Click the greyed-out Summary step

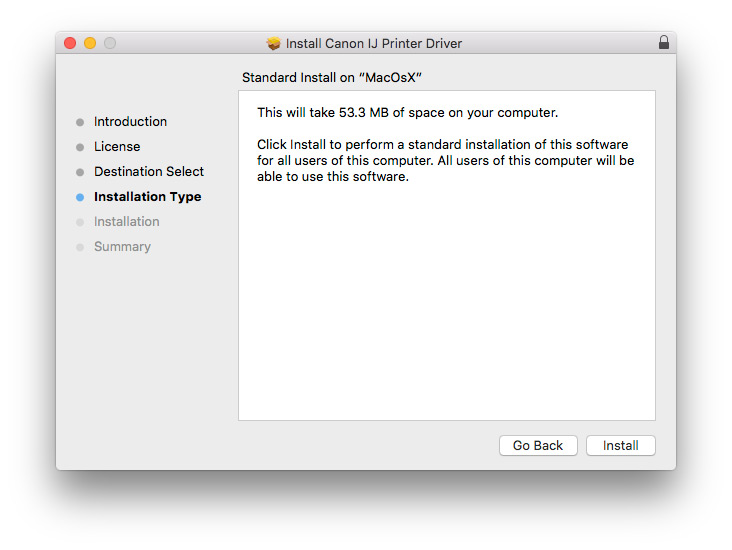[122, 247]
